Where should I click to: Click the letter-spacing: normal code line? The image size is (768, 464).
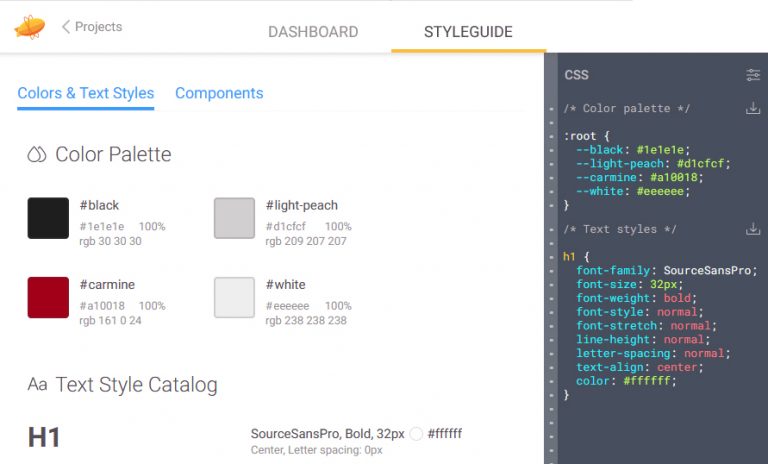pyautogui.click(x=653, y=353)
